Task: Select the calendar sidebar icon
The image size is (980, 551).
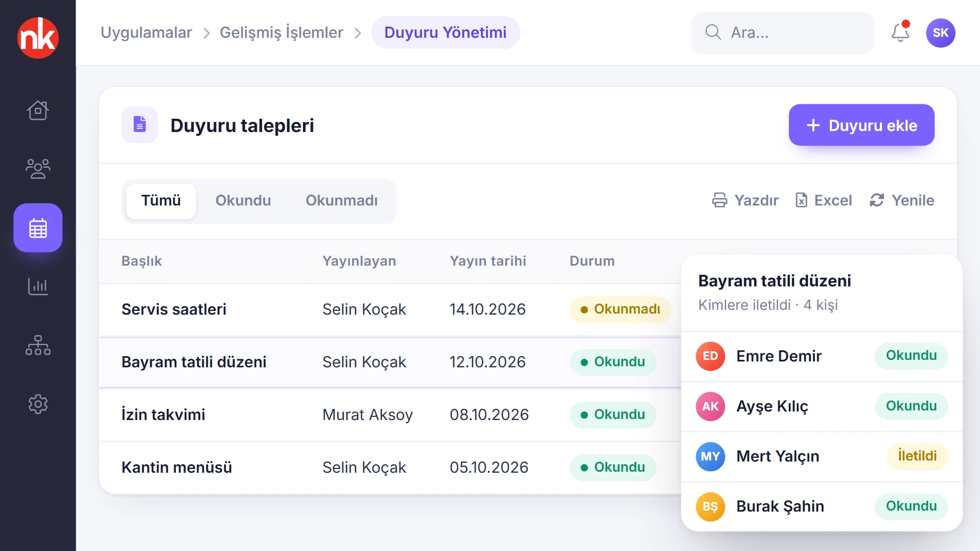Action: 38,228
